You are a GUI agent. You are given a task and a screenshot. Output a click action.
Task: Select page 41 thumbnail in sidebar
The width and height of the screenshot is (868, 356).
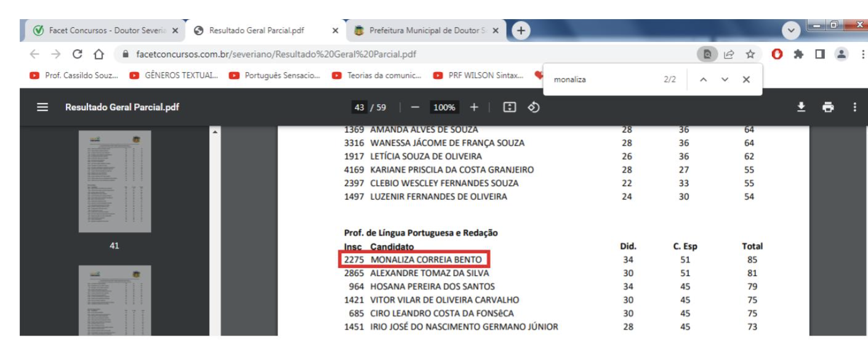point(115,181)
